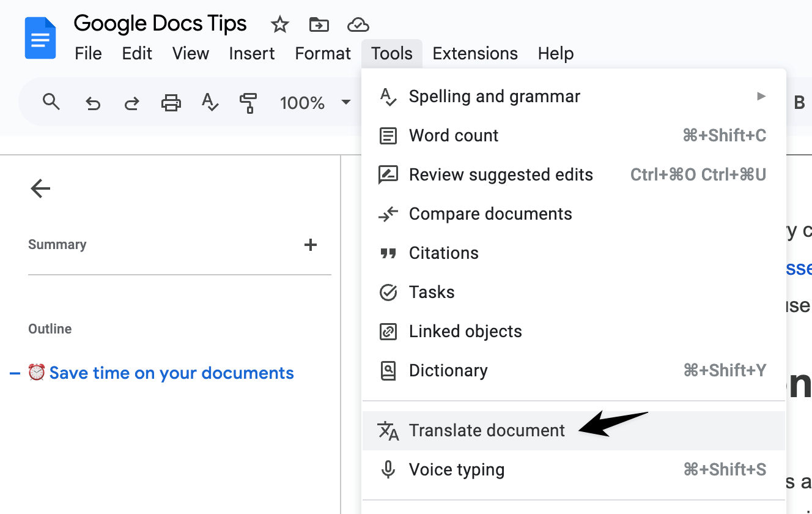This screenshot has width=812, height=514.
Task: Click the print icon in toolbar
Action: click(171, 103)
